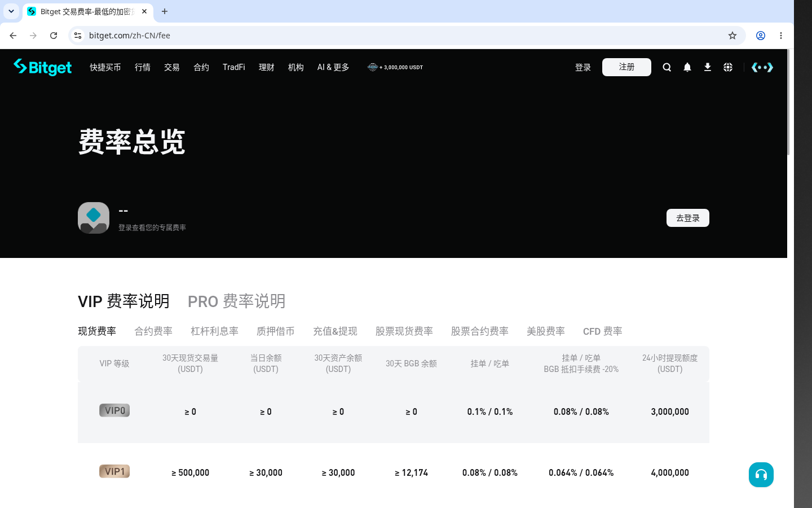Switch to CFD 费率 tab
The image size is (812, 508).
(603, 331)
